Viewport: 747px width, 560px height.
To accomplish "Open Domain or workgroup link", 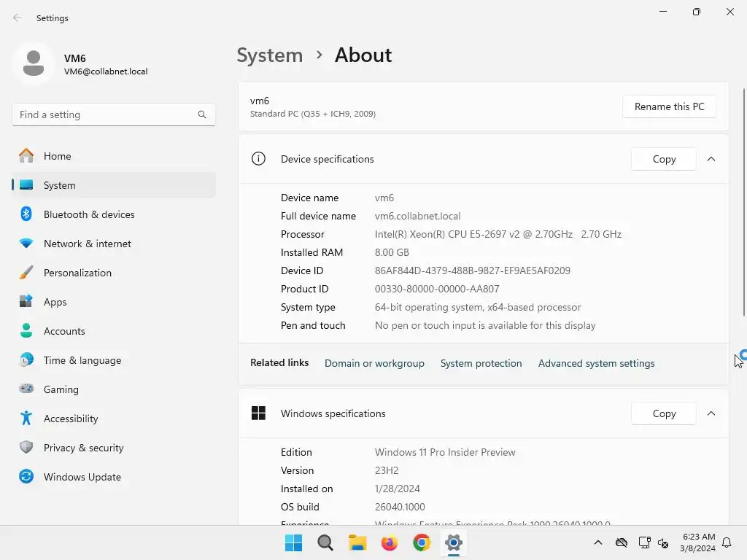I will (374, 363).
